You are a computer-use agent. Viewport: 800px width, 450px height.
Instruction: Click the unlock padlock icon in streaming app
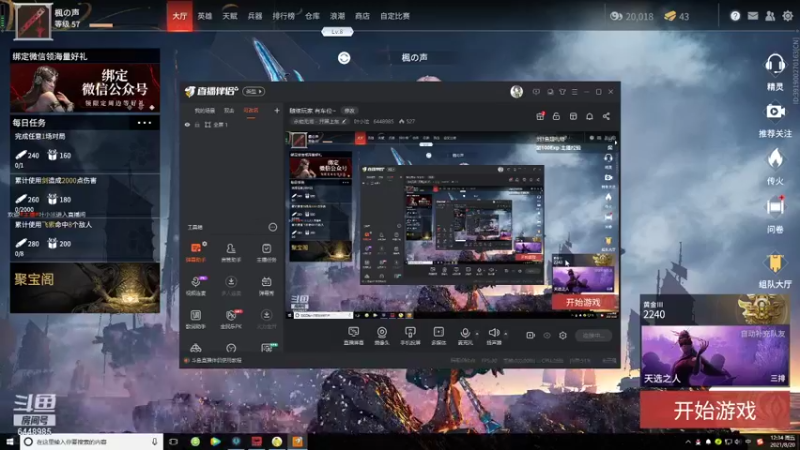pos(556,116)
